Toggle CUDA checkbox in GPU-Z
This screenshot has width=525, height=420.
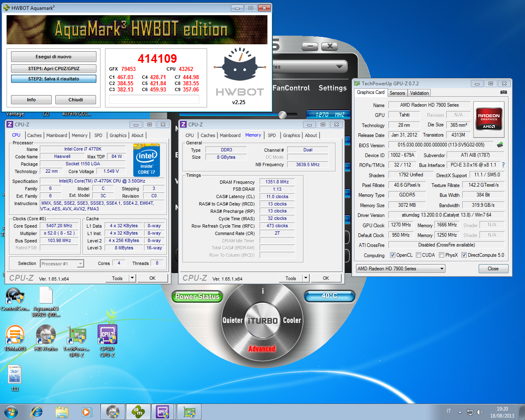click(418, 255)
